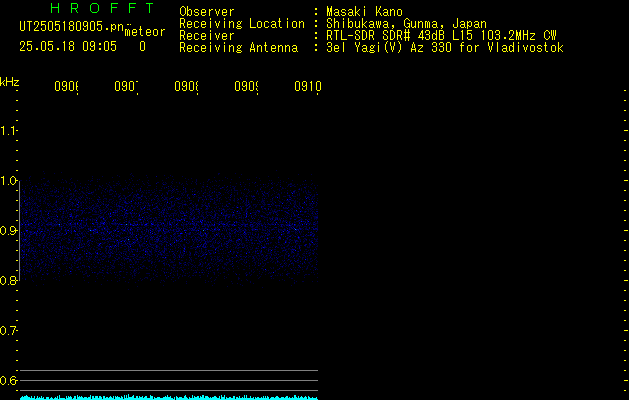Click the meteor count value 0
Viewport: 629px width, 400px height.
(142, 47)
